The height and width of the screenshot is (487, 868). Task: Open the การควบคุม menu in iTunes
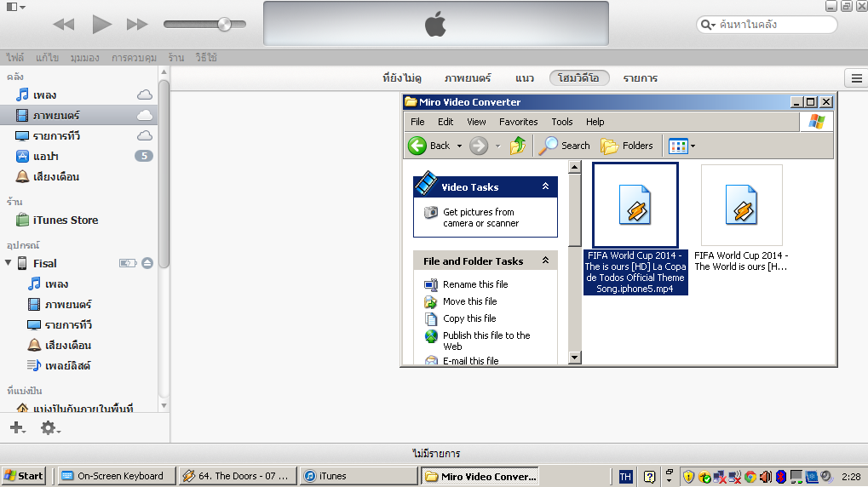pyautogui.click(x=134, y=58)
